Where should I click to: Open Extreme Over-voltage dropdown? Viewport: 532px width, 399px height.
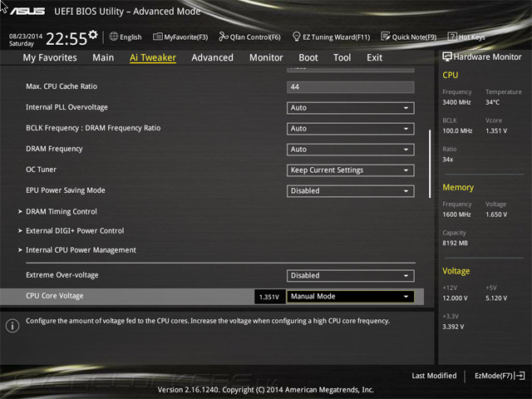[351, 275]
